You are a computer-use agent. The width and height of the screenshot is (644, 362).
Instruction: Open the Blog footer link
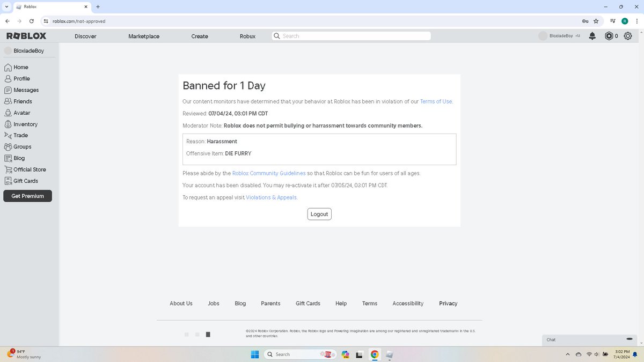point(240,304)
